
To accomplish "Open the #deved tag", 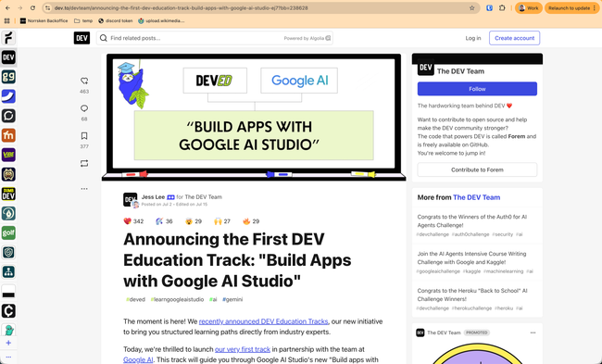I will [x=135, y=299].
